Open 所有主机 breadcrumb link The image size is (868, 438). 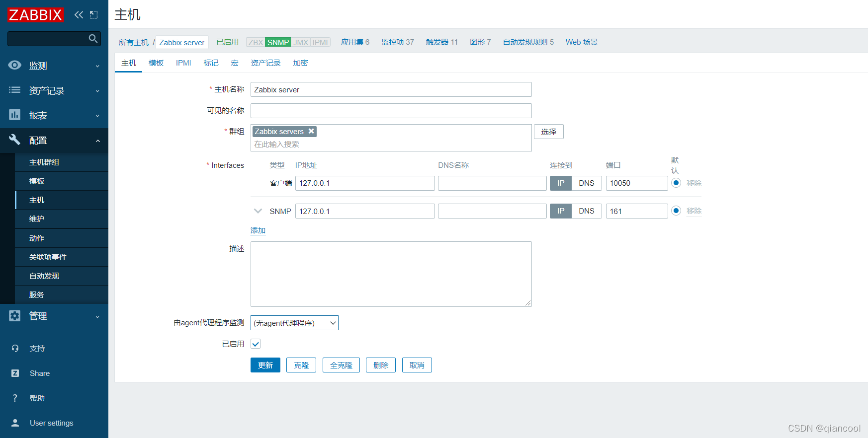point(134,42)
